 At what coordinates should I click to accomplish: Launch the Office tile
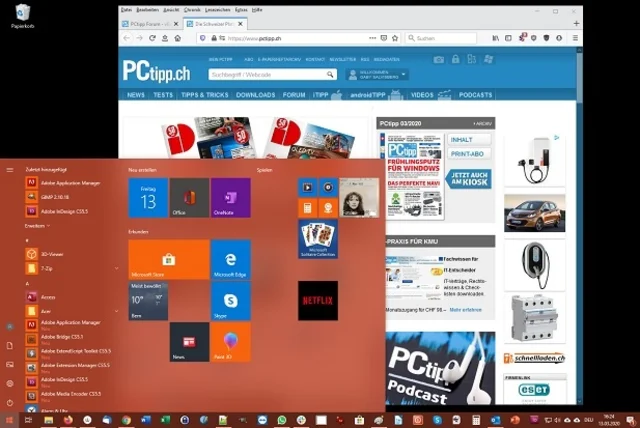coord(189,197)
